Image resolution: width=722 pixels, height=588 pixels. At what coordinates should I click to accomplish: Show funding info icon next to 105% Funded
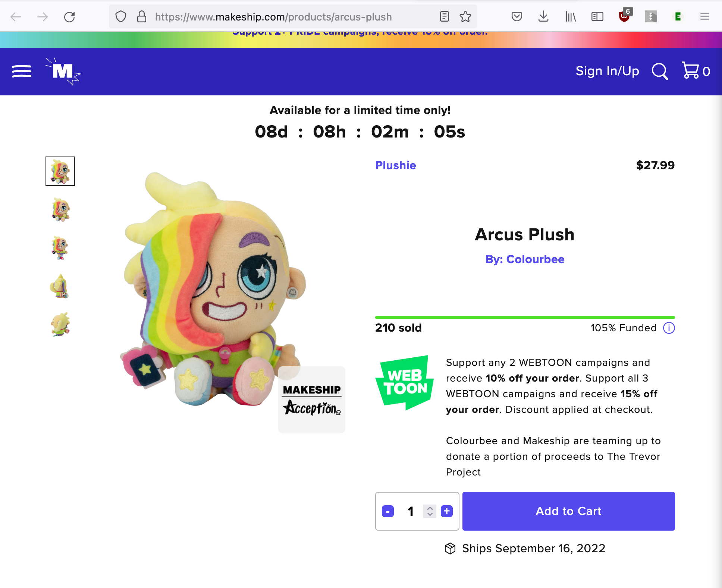click(x=669, y=328)
